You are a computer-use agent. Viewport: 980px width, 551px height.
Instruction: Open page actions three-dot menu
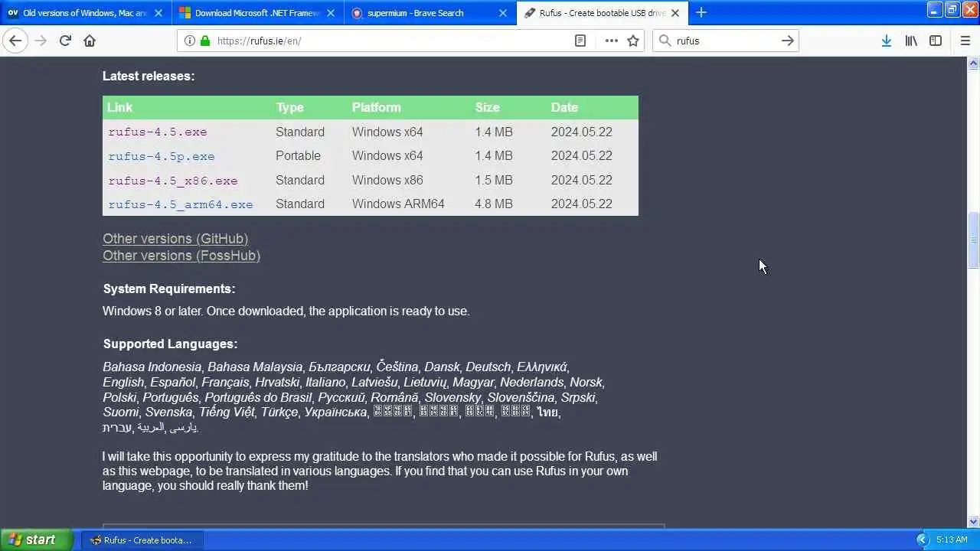tap(611, 41)
